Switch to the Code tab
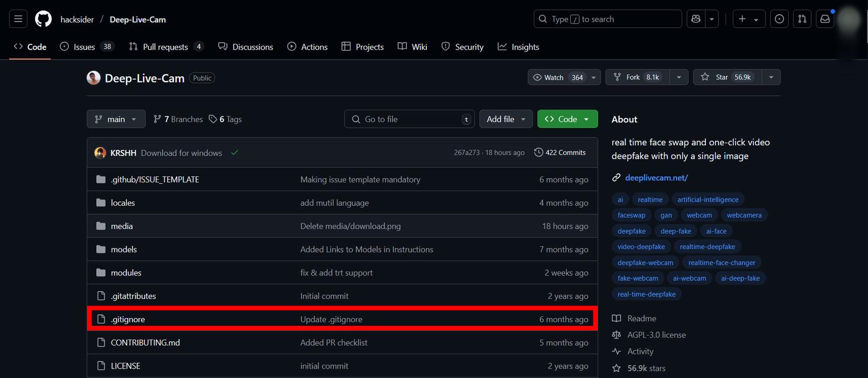The width and height of the screenshot is (868, 378). [x=30, y=47]
